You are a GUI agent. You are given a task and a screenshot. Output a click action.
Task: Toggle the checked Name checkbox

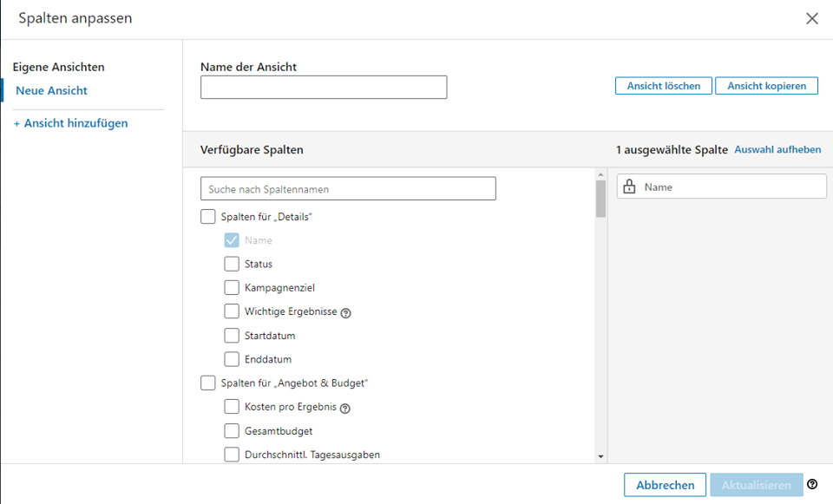point(232,240)
